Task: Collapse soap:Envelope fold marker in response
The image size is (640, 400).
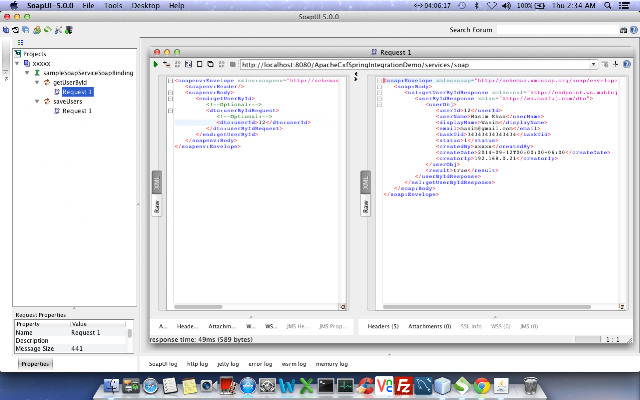Action: (x=379, y=81)
